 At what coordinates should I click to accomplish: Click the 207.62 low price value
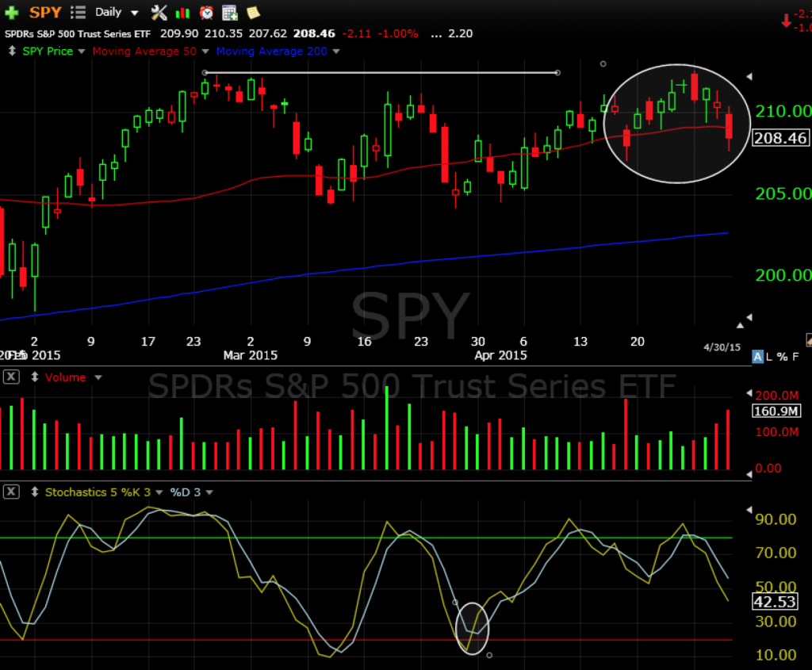coord(268,33)
